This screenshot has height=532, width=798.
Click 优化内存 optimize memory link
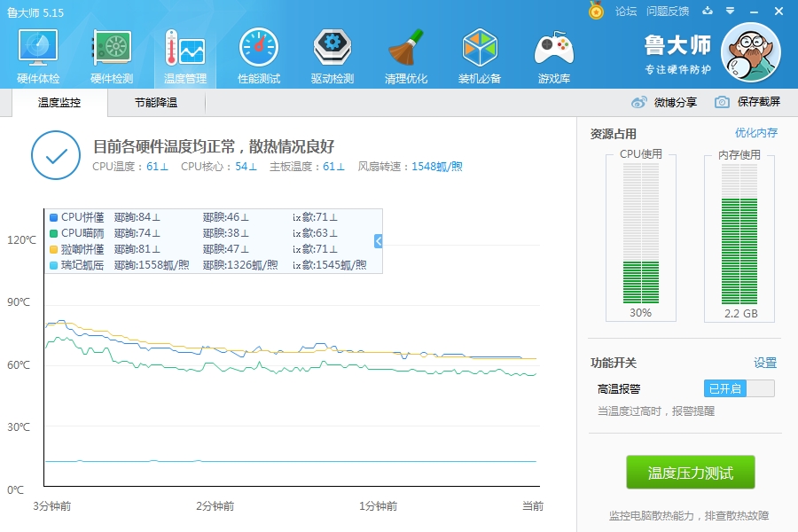[756, 133]
